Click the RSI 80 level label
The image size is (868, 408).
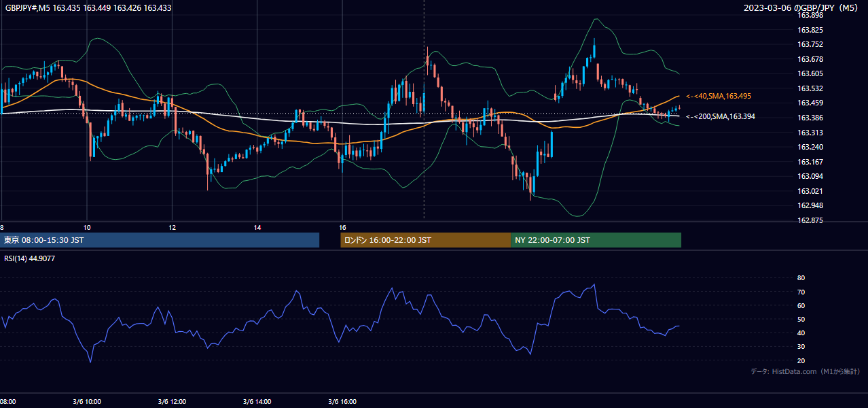(x=801, y=278)
